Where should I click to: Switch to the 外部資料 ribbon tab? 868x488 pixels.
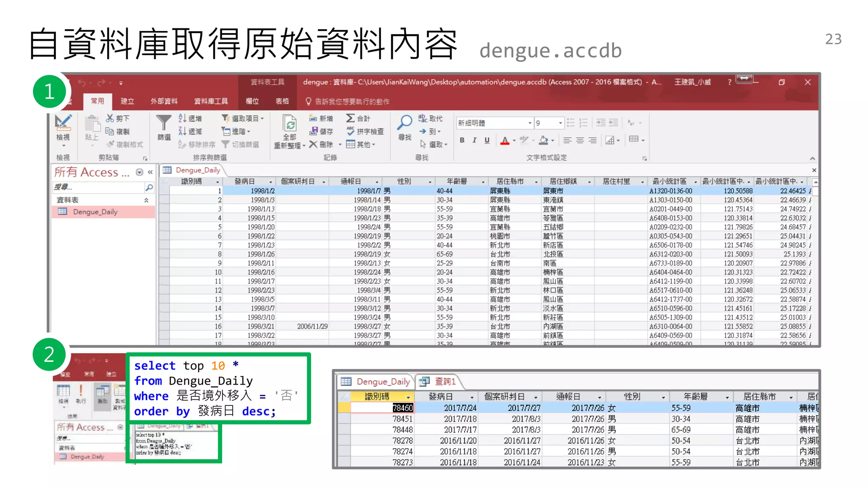point(164,101)
